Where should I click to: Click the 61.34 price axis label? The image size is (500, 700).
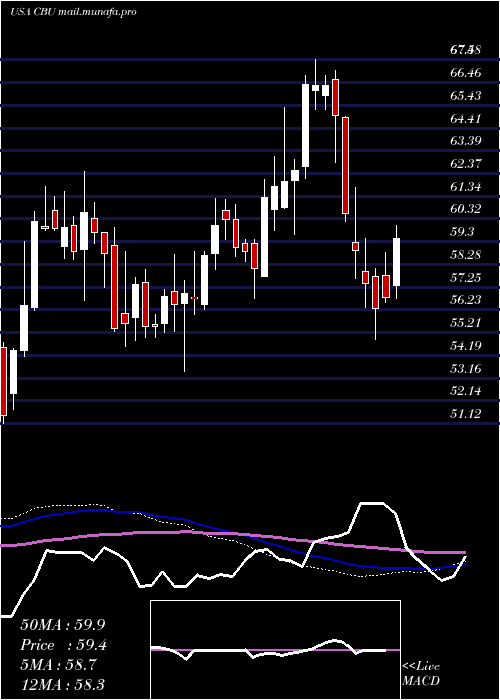coord(466,187)
